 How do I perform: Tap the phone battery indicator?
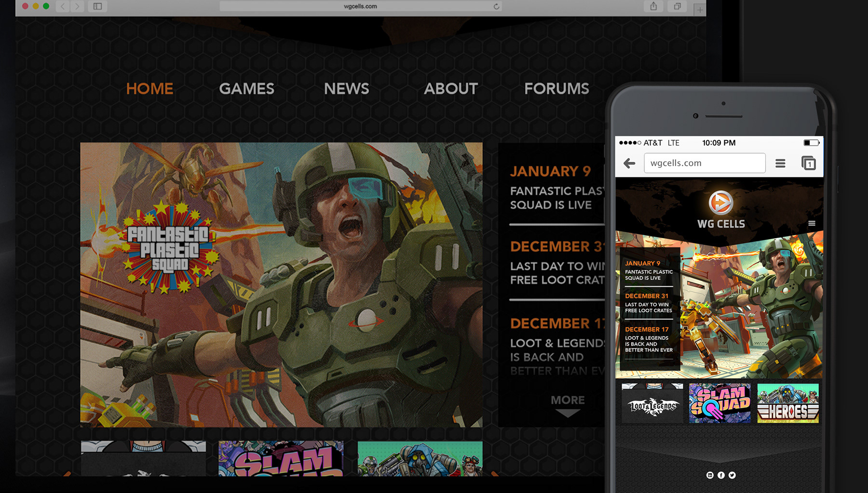(x=812, y=143)
